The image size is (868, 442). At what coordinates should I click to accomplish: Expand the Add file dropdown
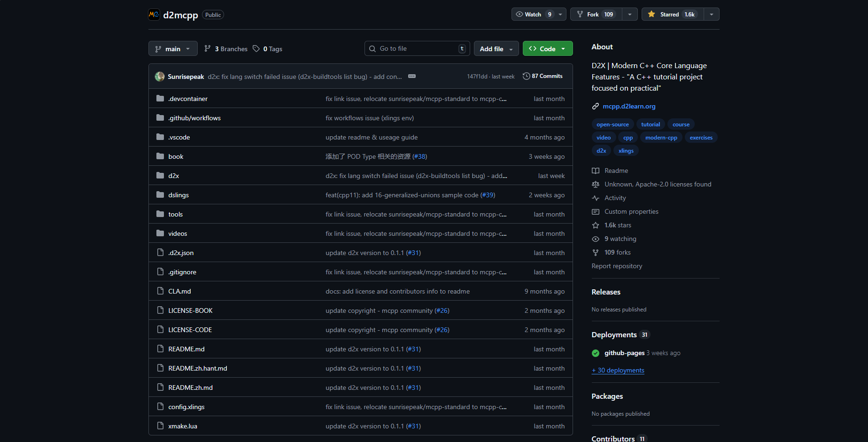point(496,49)
